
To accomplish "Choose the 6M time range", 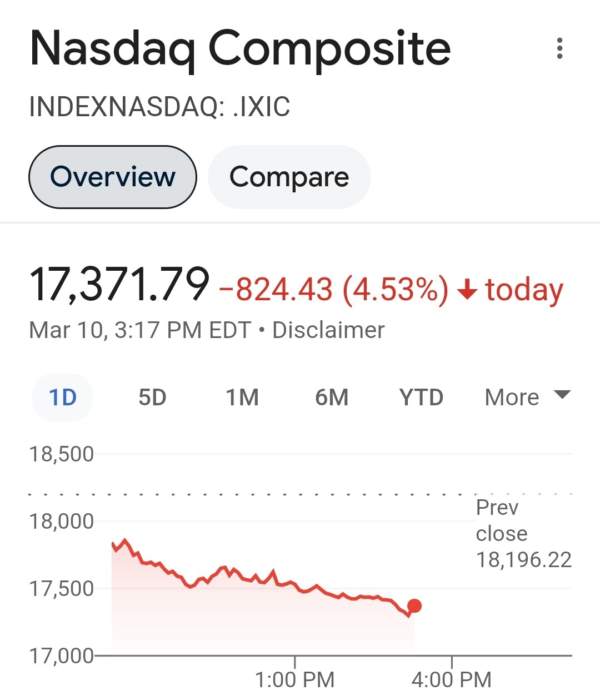I will pos(332,398).
